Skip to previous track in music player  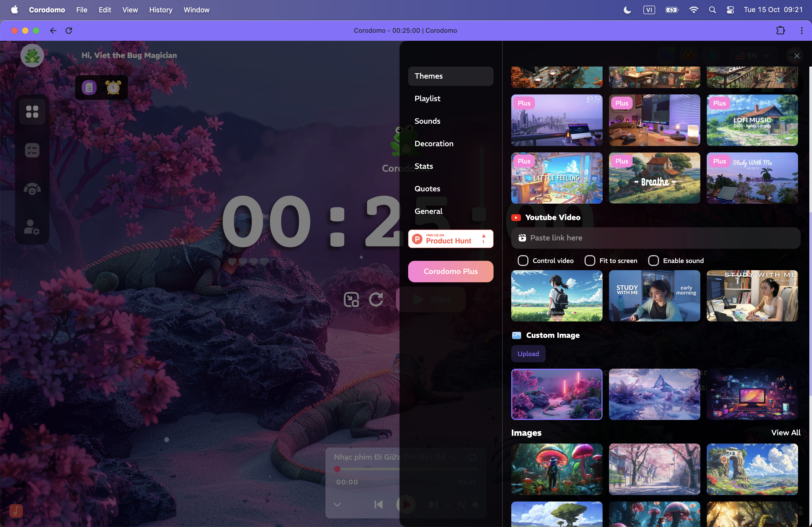click(379, 504)
